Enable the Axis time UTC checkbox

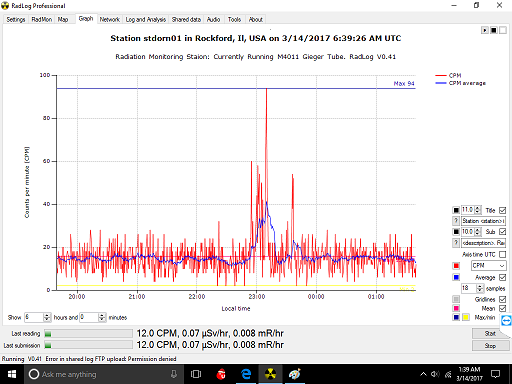503,254
